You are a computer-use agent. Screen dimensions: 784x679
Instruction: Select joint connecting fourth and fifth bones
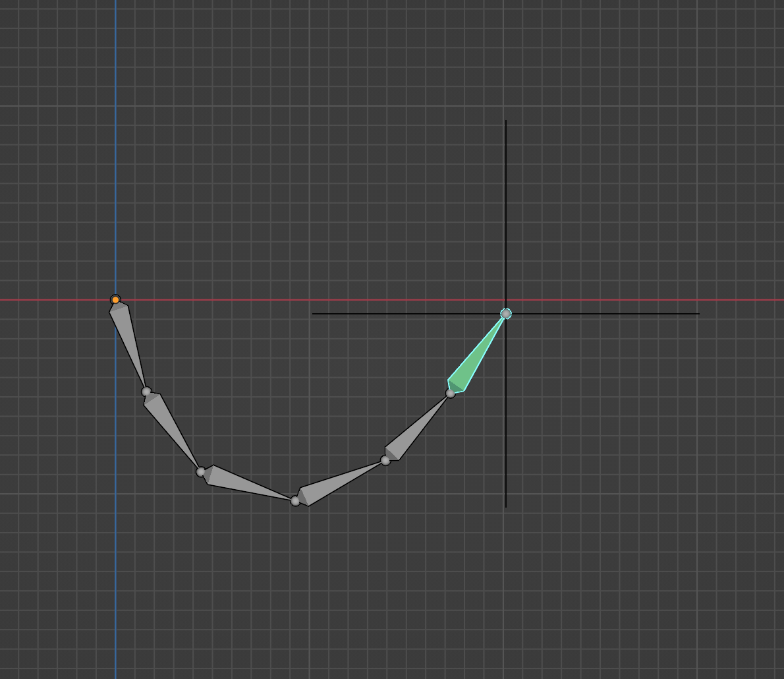pos(385,460)
